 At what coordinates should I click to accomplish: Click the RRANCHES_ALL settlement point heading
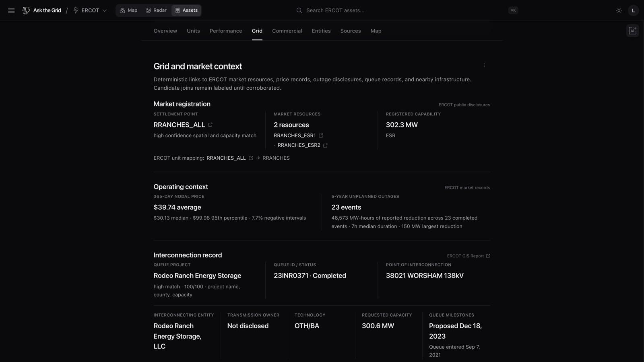click(x=179, y=125)
